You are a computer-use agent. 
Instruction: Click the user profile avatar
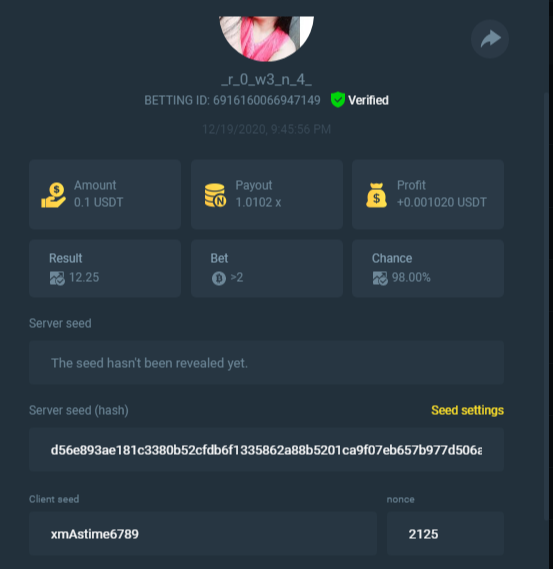[266, 38]
